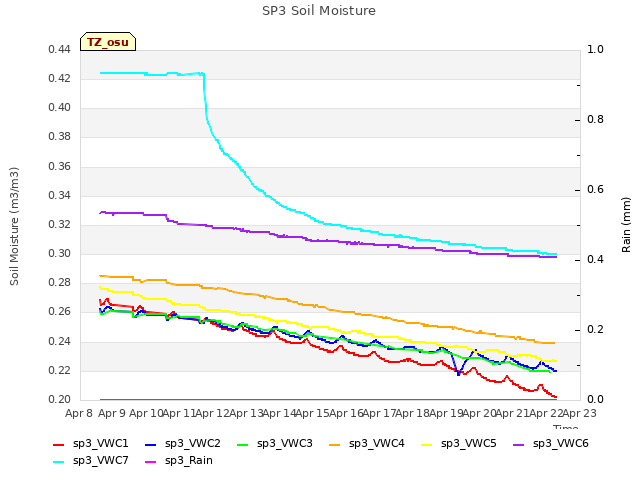This screenshot has height=480, width=640.
Task: Click the TZ_osu annotation label
Action: click(108, 42)
